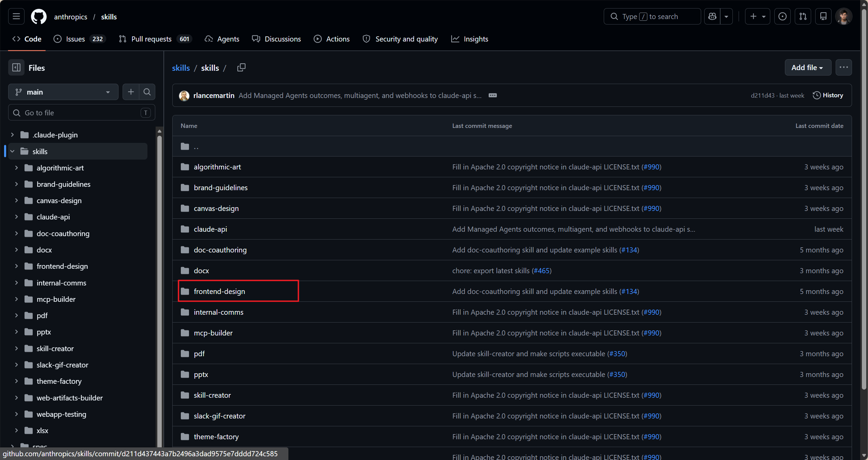The height and width of the screenshot is (460, 868).
Task: Open canvas-design folder icon in file list
Action: coord(185,208)
